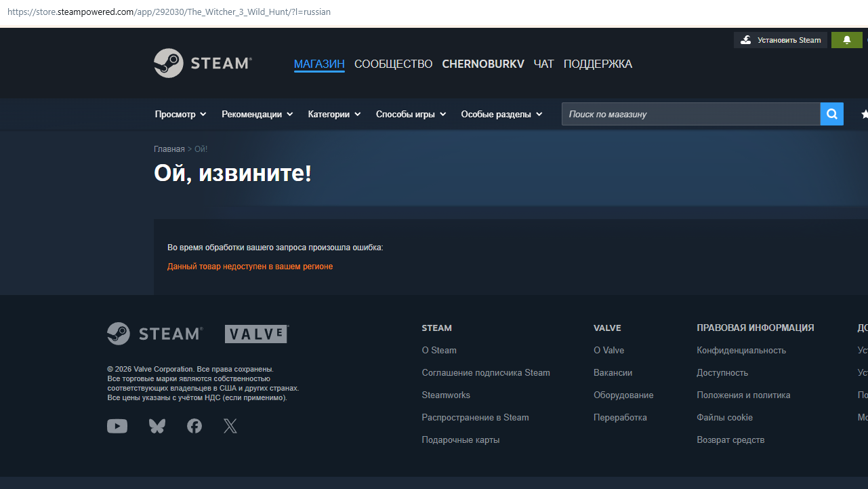Open the Файлы cookie link
Viewport: 868px width, 489px height.
[x=724, y=418]
